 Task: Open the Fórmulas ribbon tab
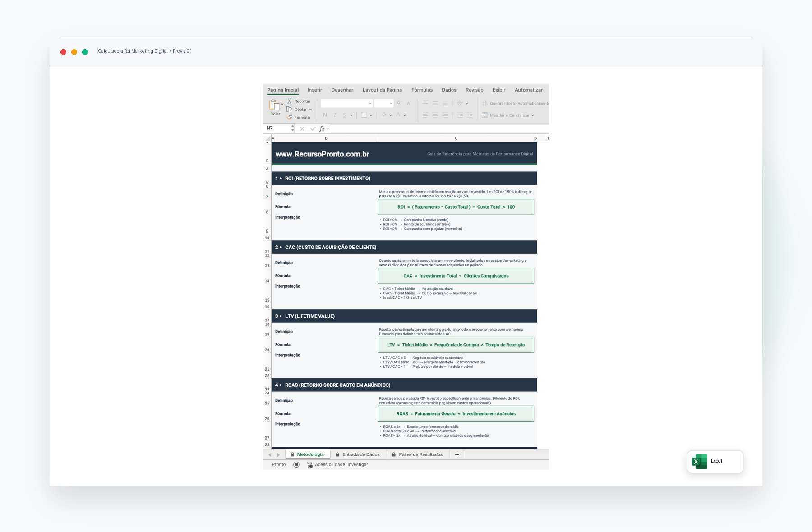click(x=422, y=90)
